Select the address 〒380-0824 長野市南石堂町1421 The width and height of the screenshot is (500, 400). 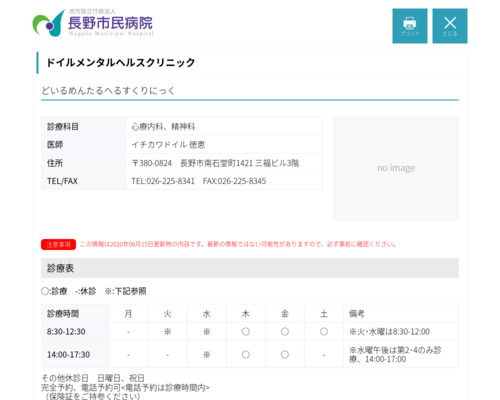pos(192,163)
